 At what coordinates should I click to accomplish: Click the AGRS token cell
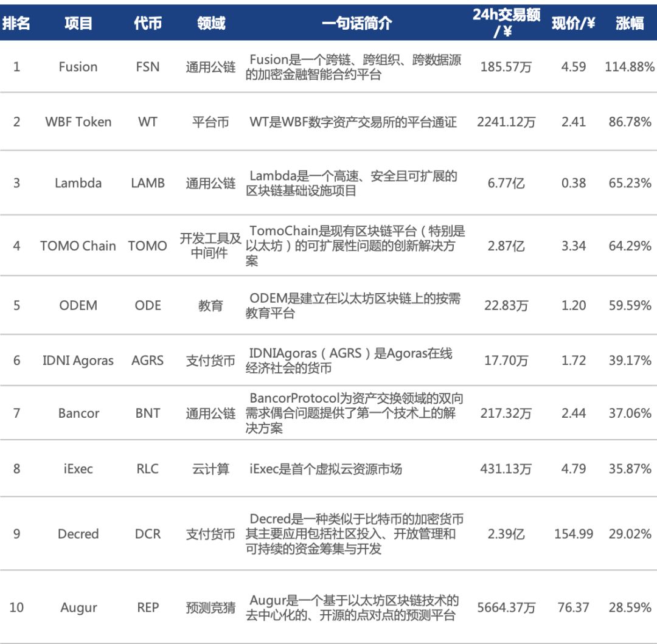(x=147, y=361)
